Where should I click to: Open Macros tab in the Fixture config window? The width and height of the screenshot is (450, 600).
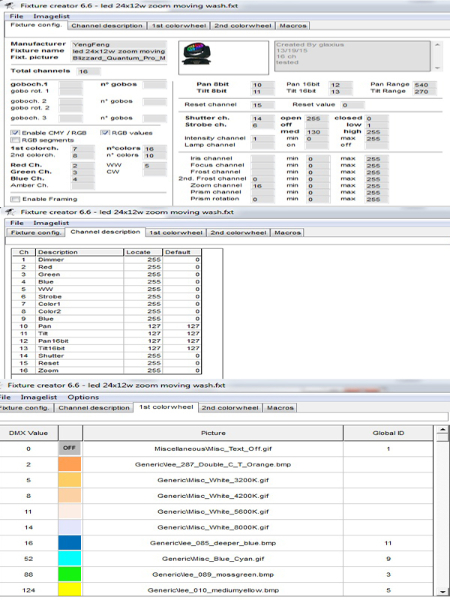tap(293, 26)
